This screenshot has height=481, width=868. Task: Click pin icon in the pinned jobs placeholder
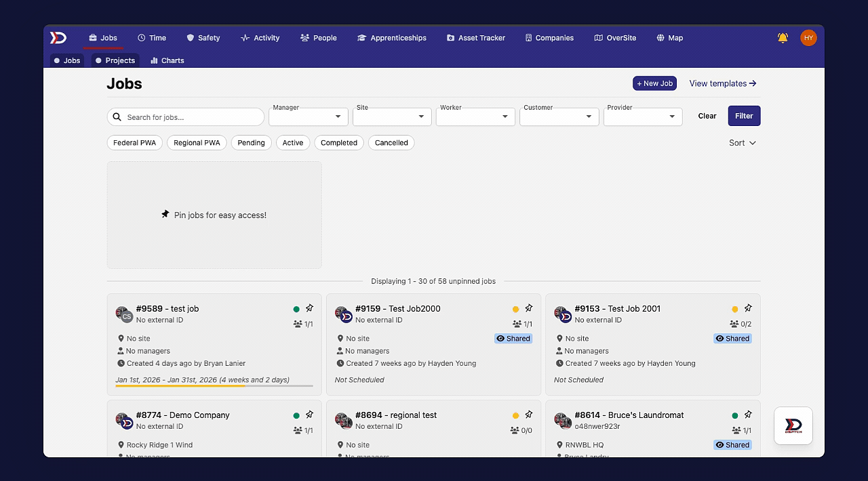(x=165, y=214)
